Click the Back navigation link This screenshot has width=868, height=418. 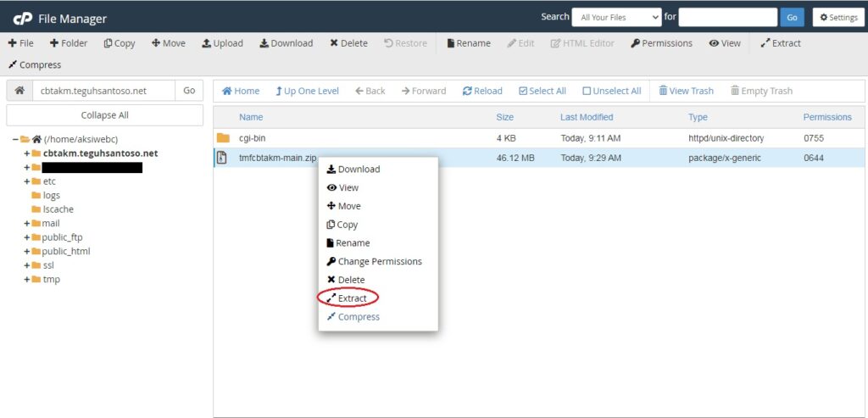370,91
